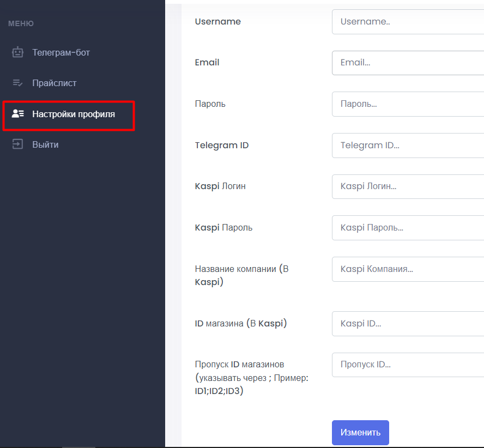484x448 pixels.
Task: Focus the Username input field
Action: pos(408,22)
